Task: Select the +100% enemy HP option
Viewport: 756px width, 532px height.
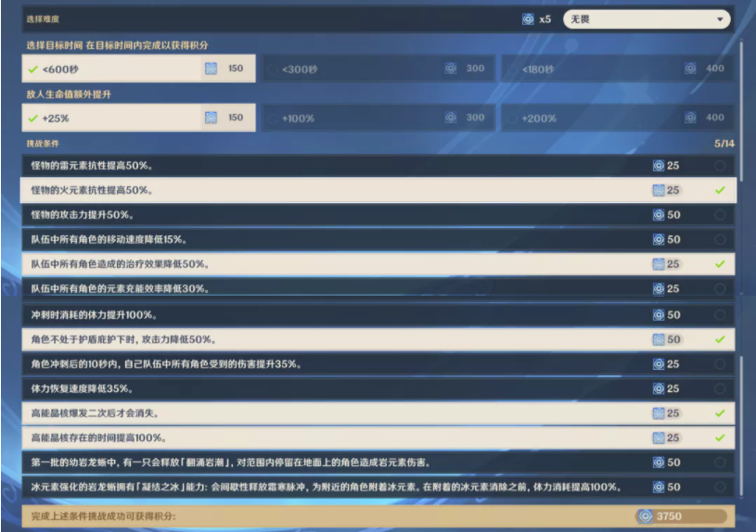Action: (x=378, y=118)
